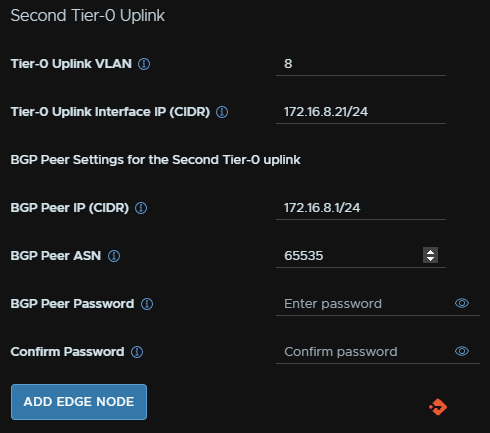Viewport: 490px width, 433px height.
Task: Select the 172.16.8.21/24 interface IP field
Action: pyautogui.click(x=361, y=112)
